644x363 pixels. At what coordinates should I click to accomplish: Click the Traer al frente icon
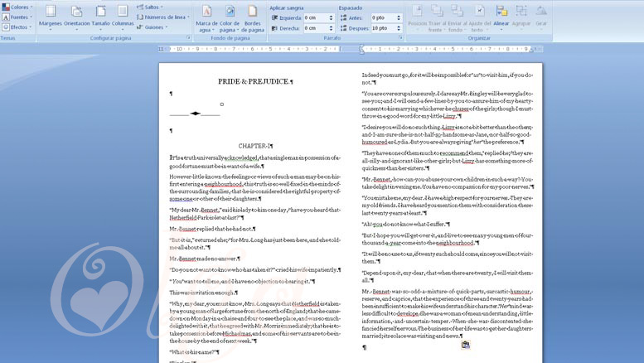pyautogui.click(x=437, y=12)
